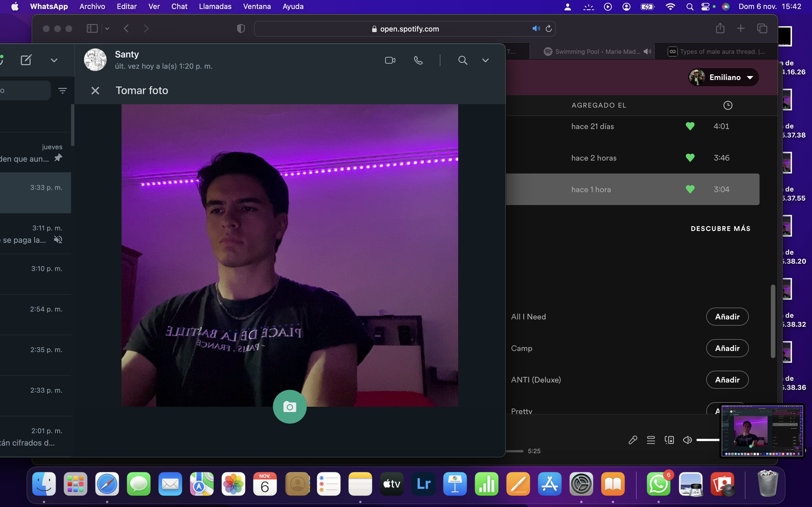
Task: Expand the Emiliano profile dropdown
Action: coord(723,77)
